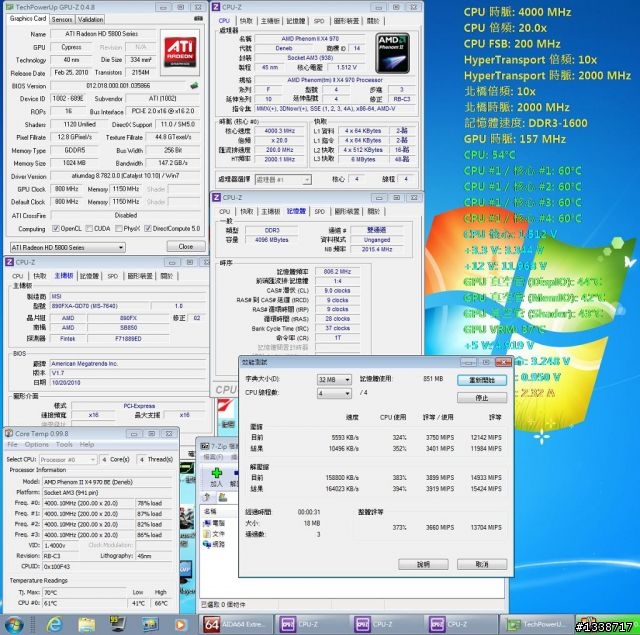
Task: Click the 取消 cancel button in benchmark
Action: click(x=482, y=564)
